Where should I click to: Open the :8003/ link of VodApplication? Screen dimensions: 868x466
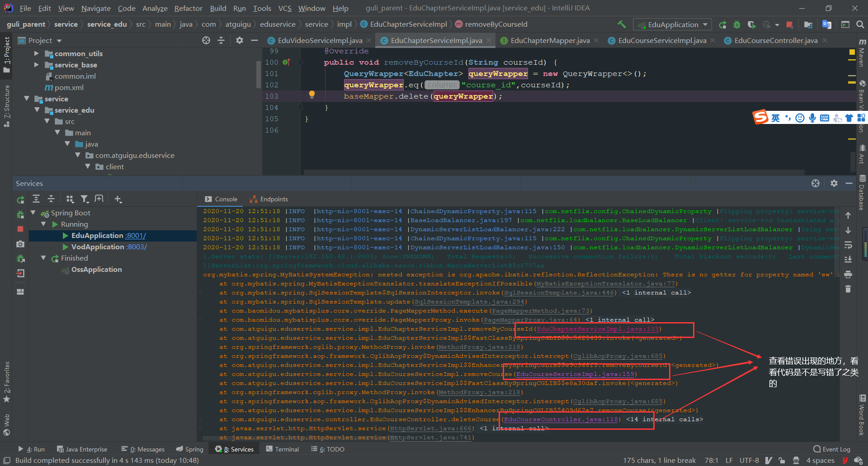click(137, 247)
